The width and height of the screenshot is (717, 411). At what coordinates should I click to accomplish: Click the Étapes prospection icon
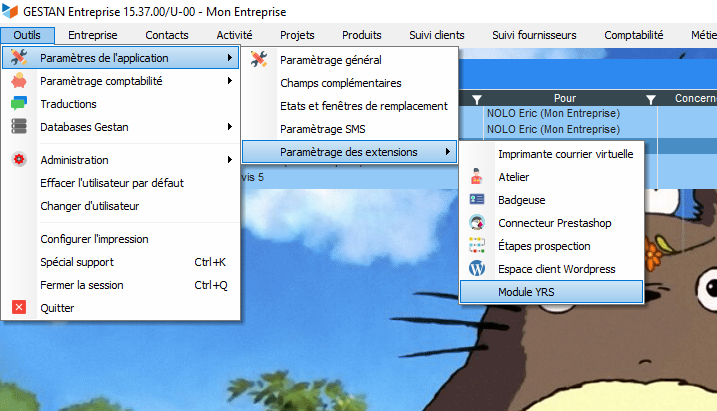(x=477, y=246)
